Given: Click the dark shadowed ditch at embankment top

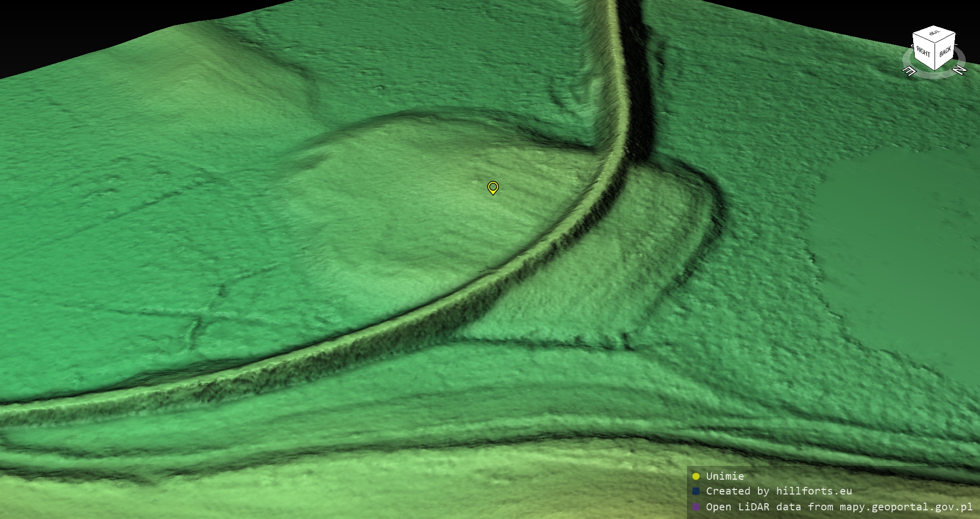Looking at the screenshot, I should [x=638, y=77].
